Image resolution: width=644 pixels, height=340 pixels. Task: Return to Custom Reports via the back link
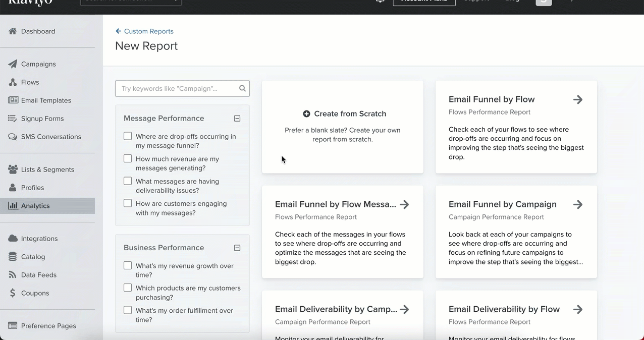pyautogui.click(x=144, y=31)
